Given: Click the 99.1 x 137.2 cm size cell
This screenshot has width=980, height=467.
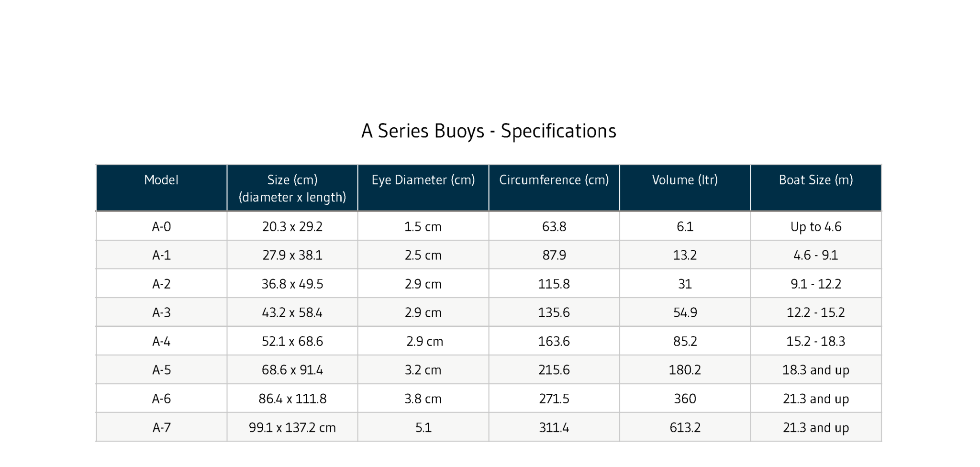Looking at the screenshot, I should coord(292,428).
